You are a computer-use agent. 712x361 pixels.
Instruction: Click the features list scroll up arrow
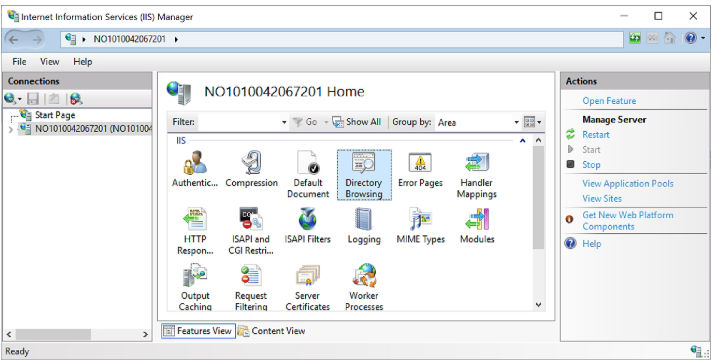point(538,141)
